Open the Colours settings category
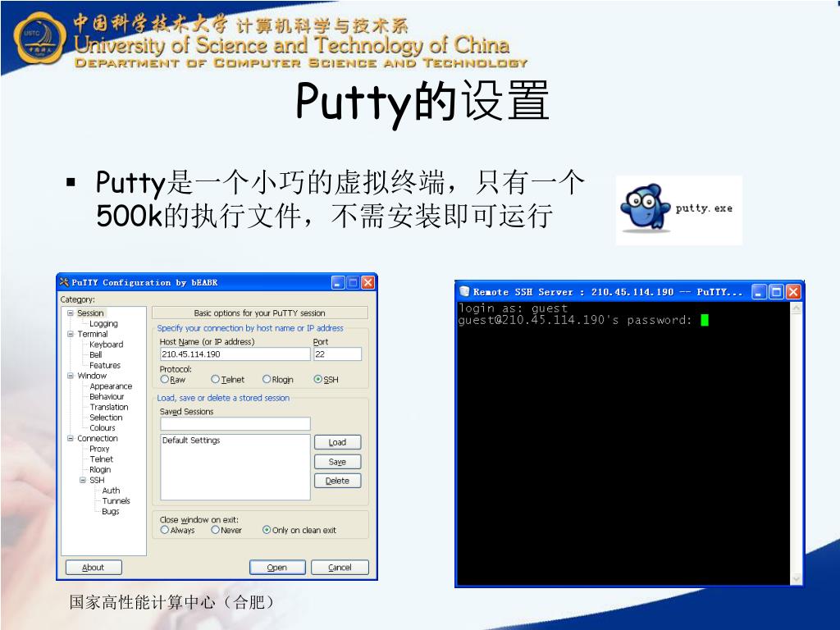The height and width of the screenshot is (630, 840). point(103,428)
